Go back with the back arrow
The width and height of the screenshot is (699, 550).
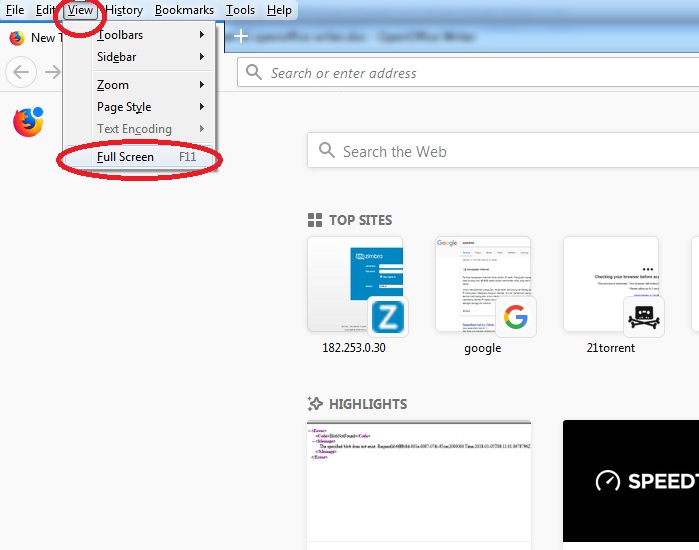tap(21, 72)
